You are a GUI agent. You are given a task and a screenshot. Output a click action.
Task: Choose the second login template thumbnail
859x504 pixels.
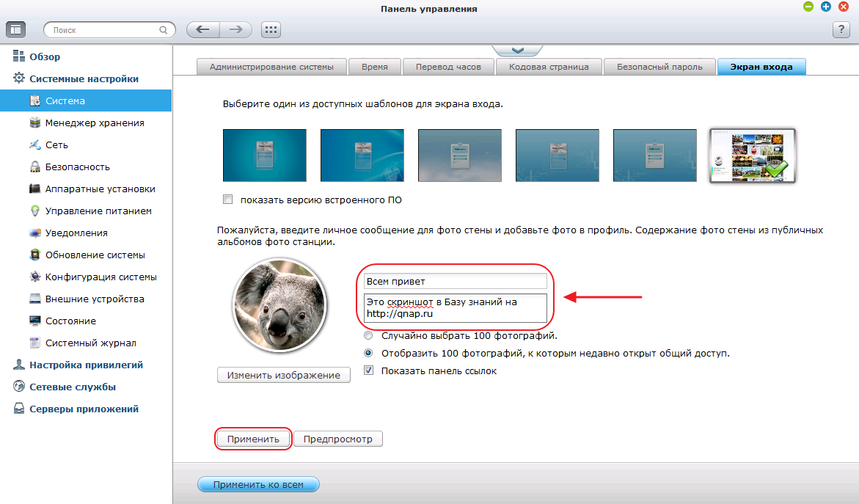click(362, 155)
